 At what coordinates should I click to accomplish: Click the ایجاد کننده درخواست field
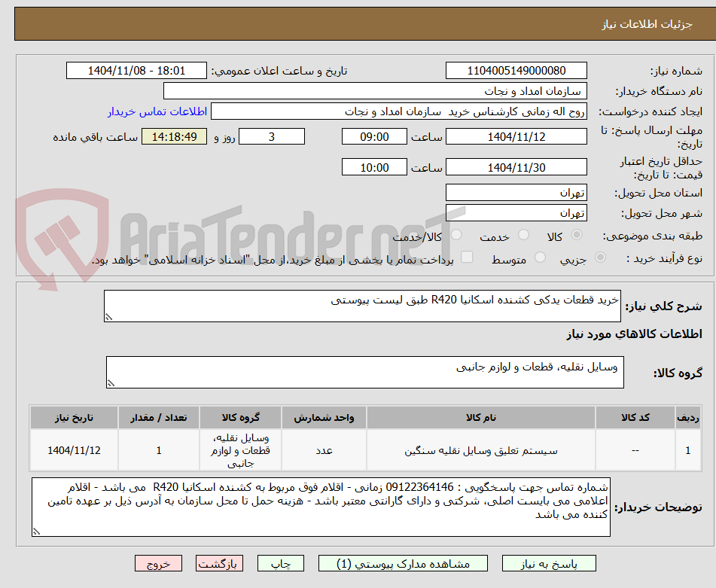398,111
